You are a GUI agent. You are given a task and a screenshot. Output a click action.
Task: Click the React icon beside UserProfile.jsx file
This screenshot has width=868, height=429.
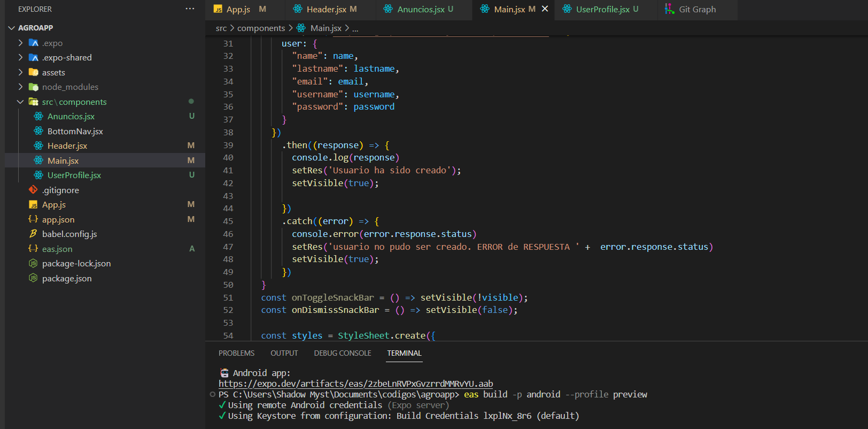[x=38, y=175]
